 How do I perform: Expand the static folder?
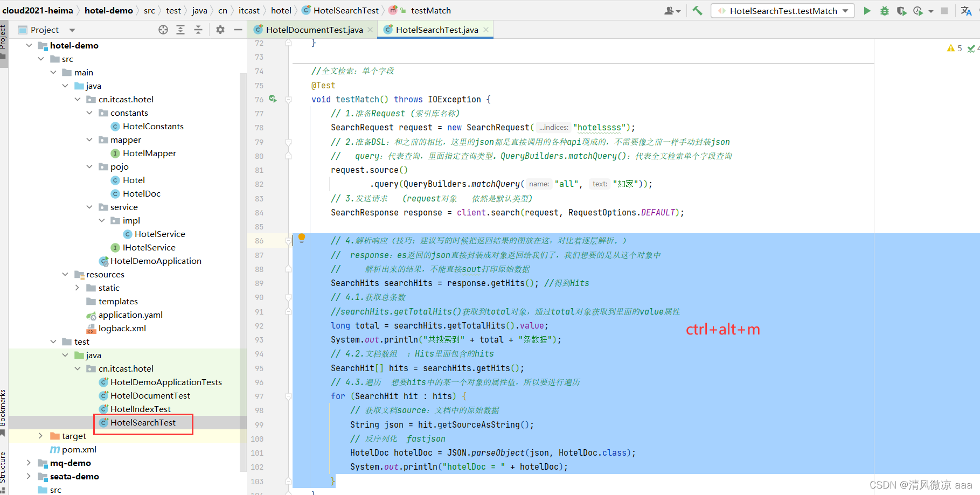click(77, 288)
